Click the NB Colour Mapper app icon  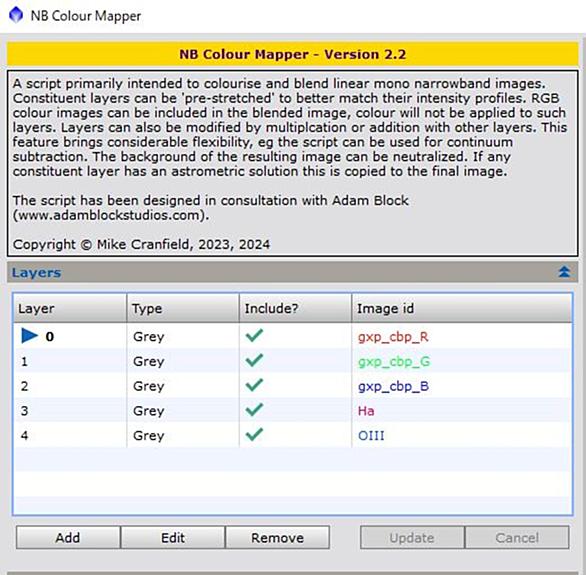tap(16, 15)
